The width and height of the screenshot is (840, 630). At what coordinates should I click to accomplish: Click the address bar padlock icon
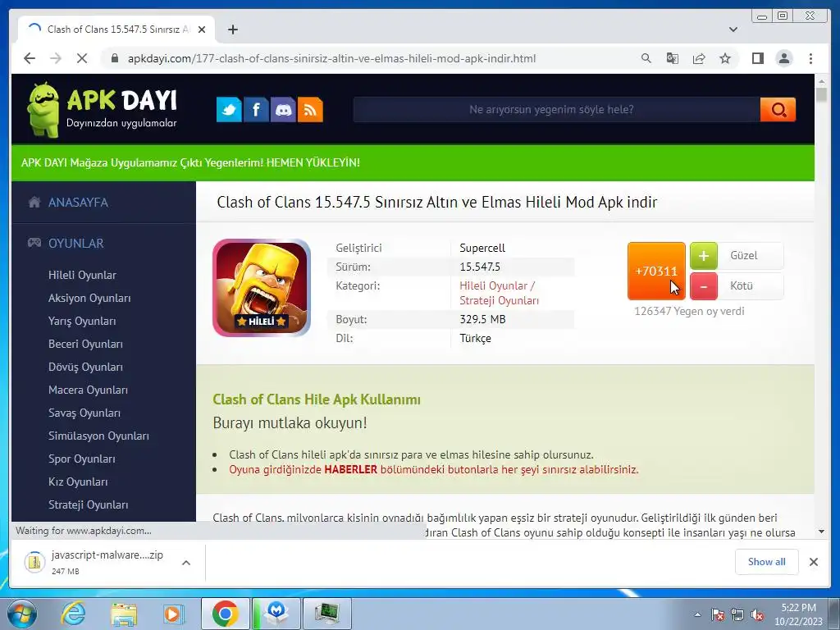coord(115,58)
